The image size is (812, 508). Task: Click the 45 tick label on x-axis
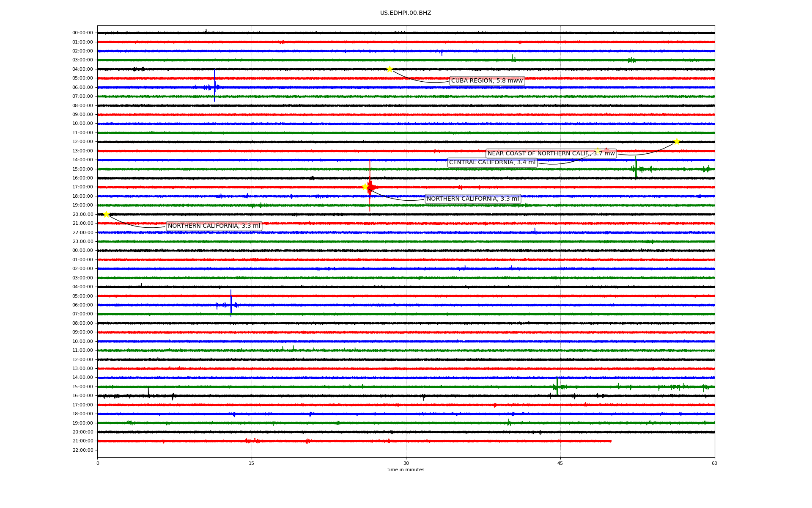click(x=560, y=463)
